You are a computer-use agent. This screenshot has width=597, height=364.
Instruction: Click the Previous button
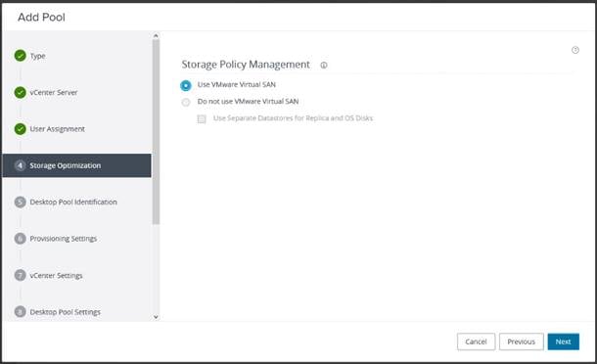[522, 341]
